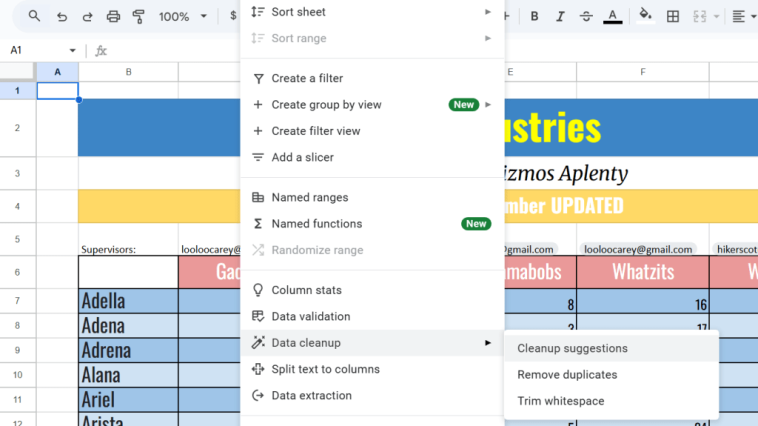Toggle bold formatting

(x=535, y=16)
